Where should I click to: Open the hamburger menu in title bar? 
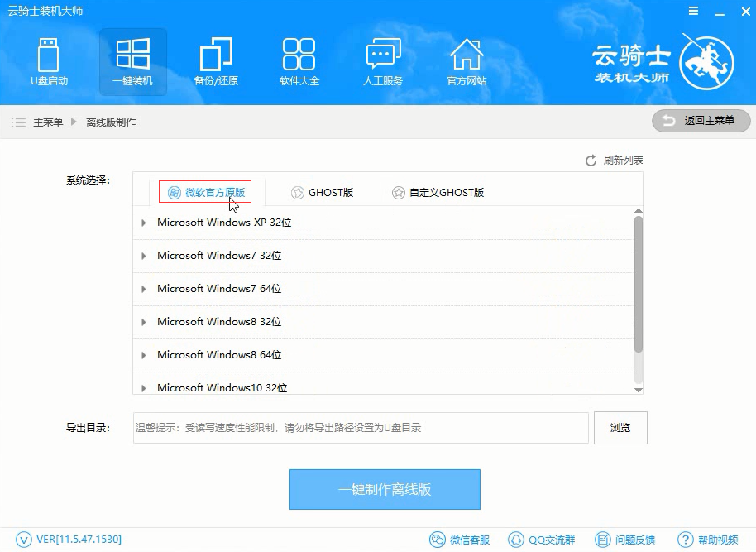click(693, 11)
